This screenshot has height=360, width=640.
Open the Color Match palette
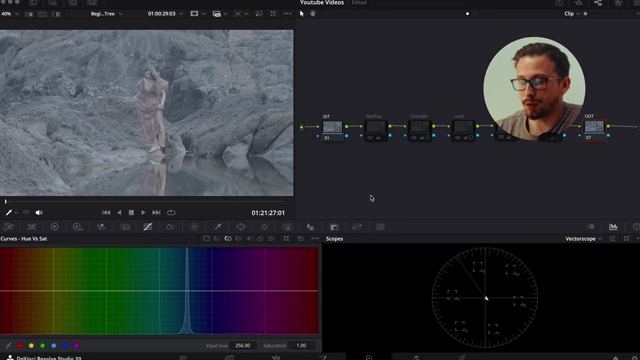pyautogui.click(x=31, y=227)
